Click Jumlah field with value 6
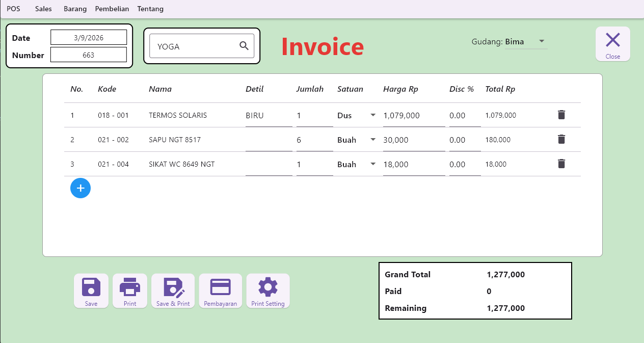 pyautogui.click(x=315, y=140)
